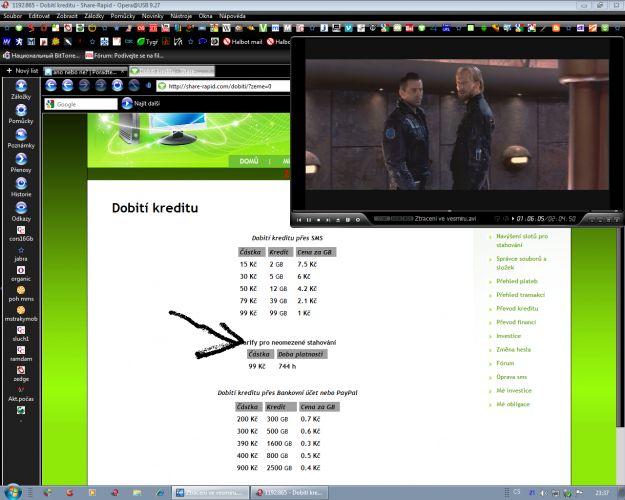The height and width of the screenshot is (500, 625).
Task: Open the Investice link
Action: click(x=509, y=336)
